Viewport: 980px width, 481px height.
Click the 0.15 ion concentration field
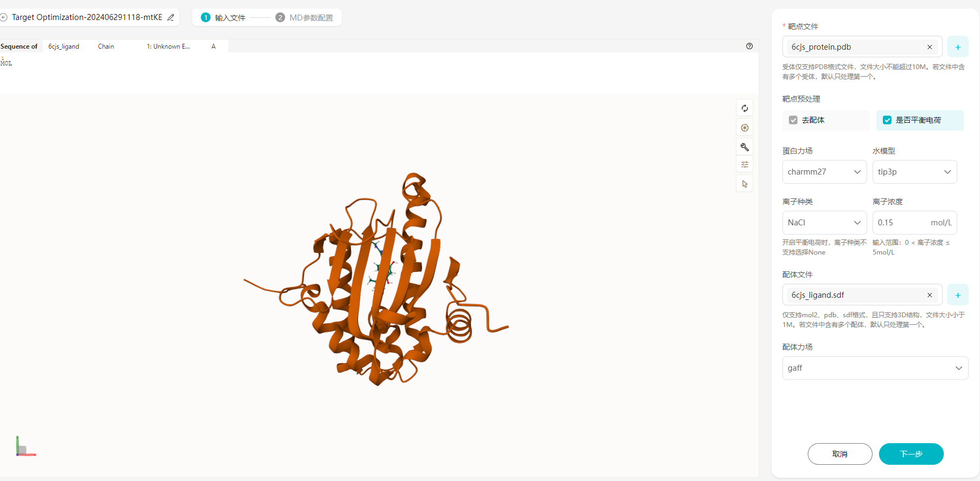(x=915, y=223)
